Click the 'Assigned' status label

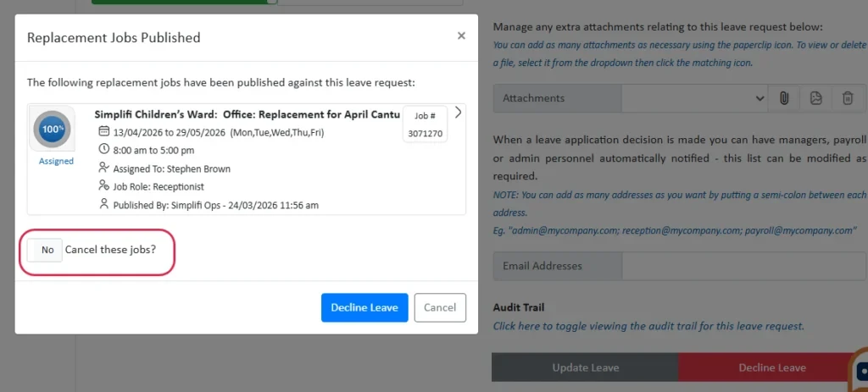coord(56,162)
